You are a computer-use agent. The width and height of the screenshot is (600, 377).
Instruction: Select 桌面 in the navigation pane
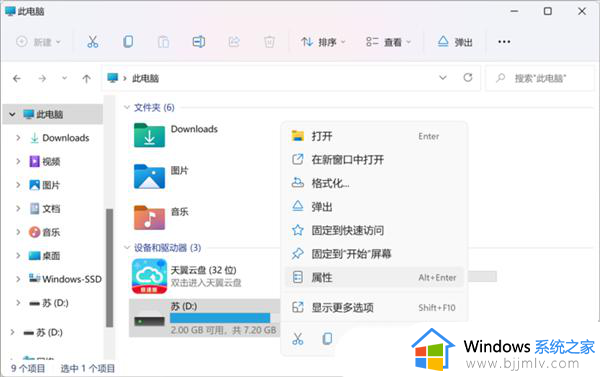click(x=45, y=256)
